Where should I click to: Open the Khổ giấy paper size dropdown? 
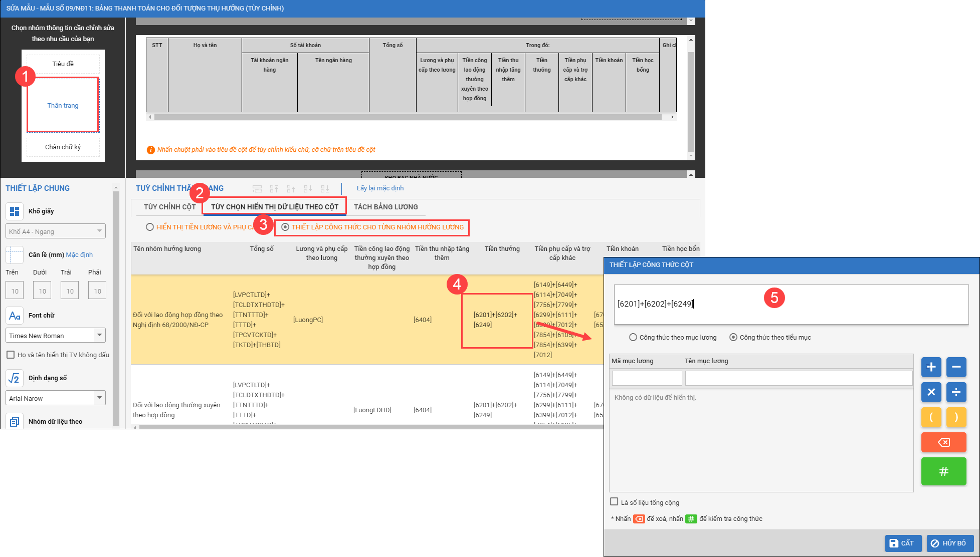tap(56, 231)
